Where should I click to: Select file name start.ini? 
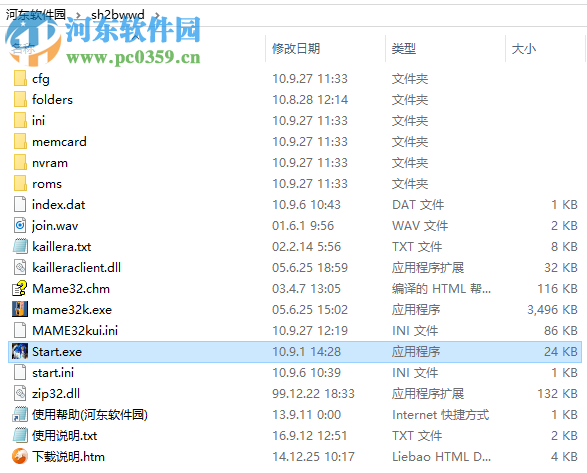[x=53, y=372]
